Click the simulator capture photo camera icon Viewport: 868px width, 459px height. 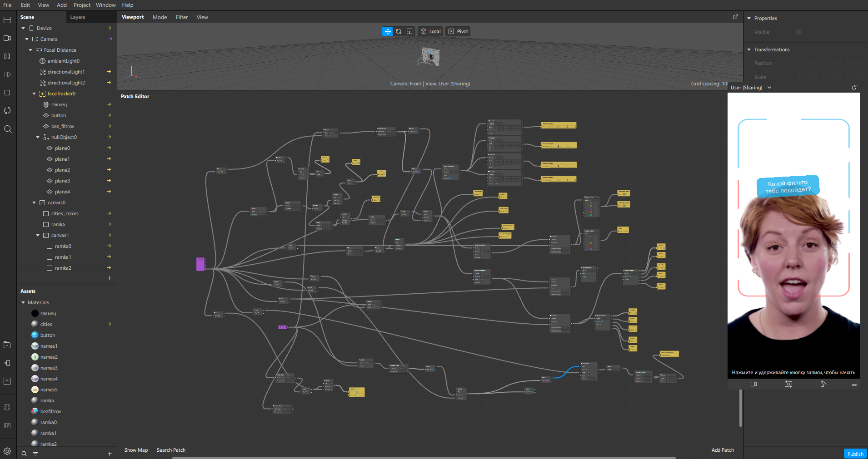788,384
